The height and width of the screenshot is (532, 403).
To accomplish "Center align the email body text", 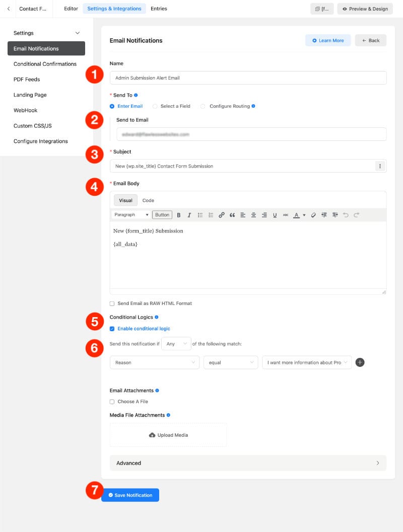I will click(x=252, y=214).
